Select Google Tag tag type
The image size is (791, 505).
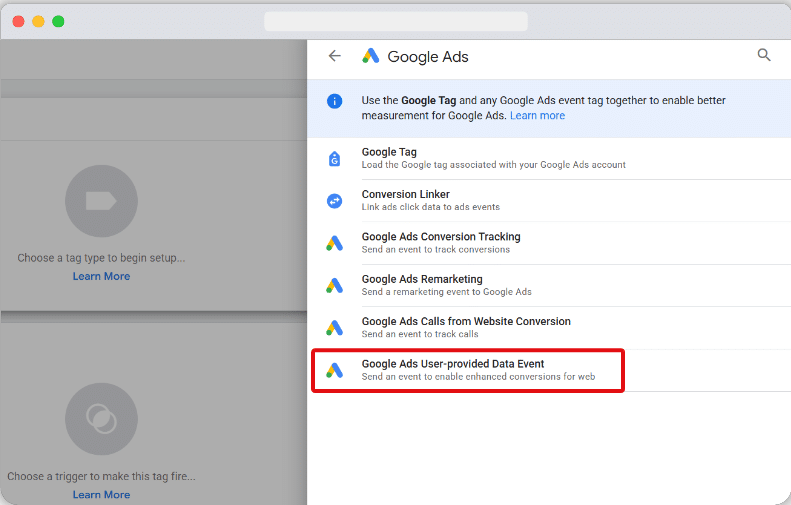(x=549, y=158)
